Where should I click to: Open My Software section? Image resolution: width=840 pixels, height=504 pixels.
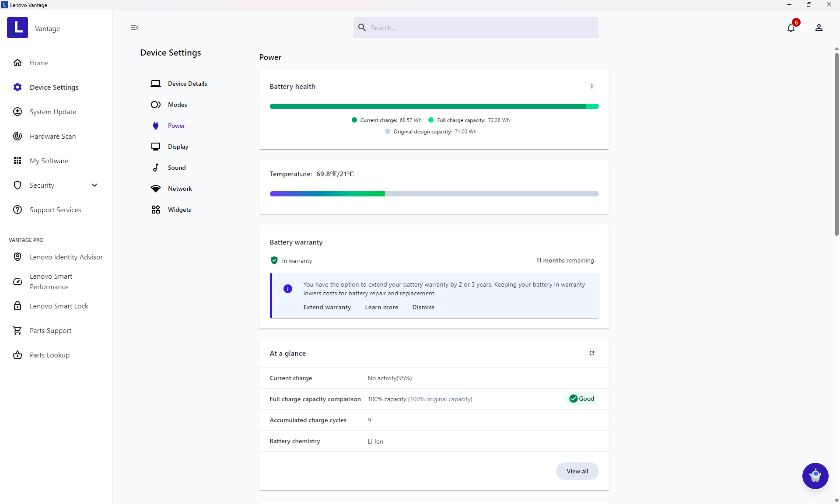[x=49, y=161]
